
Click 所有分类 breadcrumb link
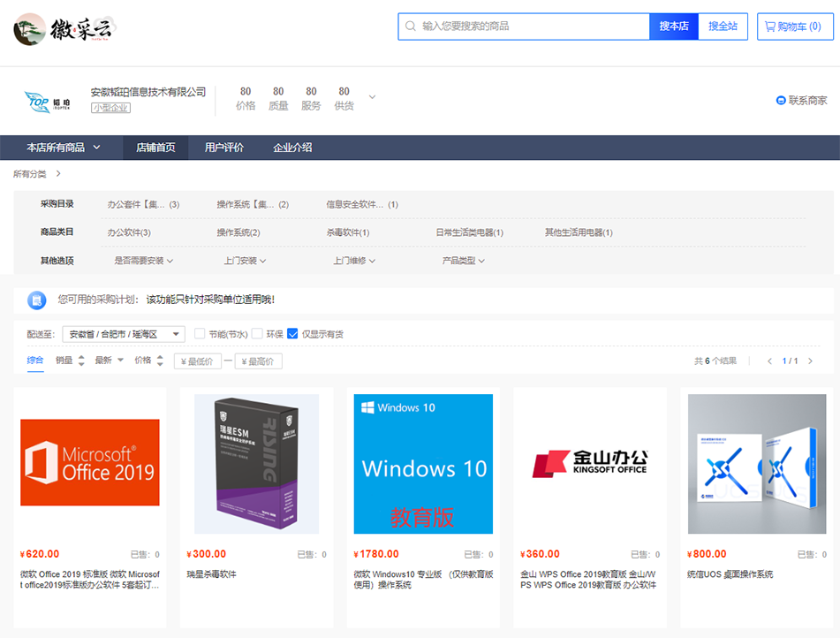[30, 174]
